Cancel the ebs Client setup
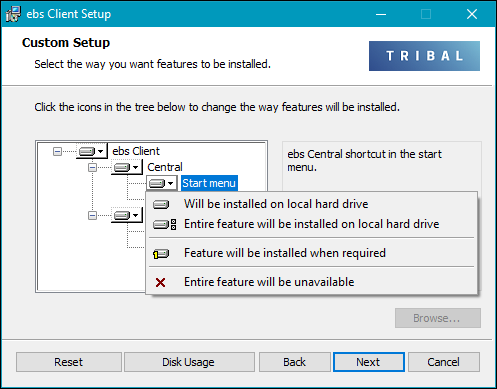The height and width of the screenshot is (389, 497). pos(444,362)
